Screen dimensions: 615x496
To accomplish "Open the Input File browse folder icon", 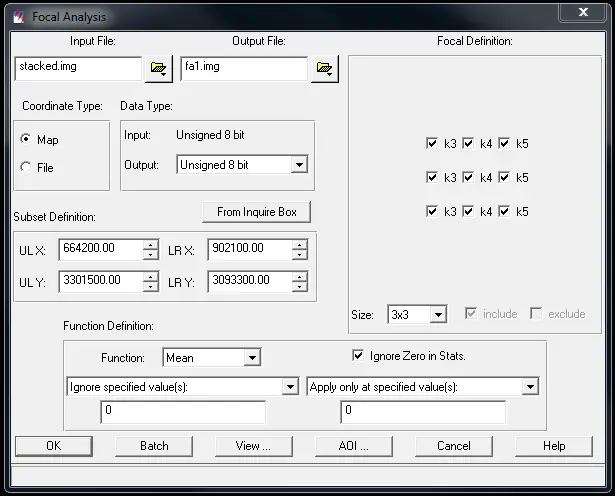I will point(158,69).
